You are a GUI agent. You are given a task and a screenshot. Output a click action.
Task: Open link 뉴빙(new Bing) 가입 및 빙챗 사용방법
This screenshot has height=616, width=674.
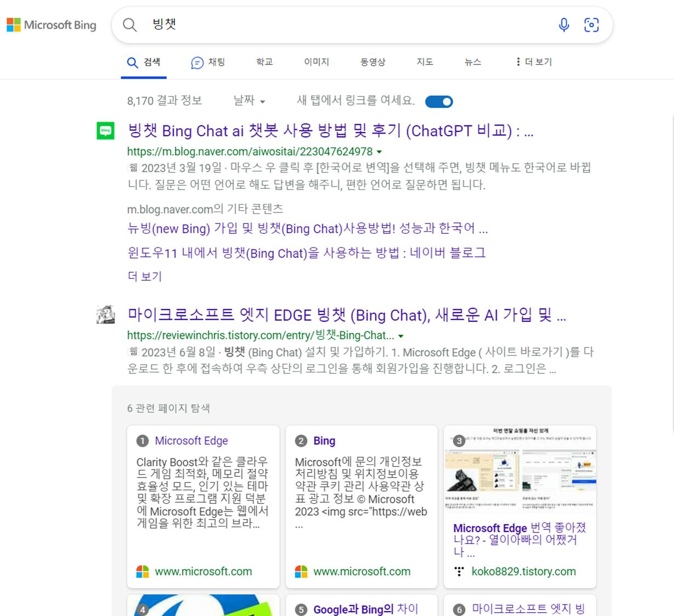307,228
